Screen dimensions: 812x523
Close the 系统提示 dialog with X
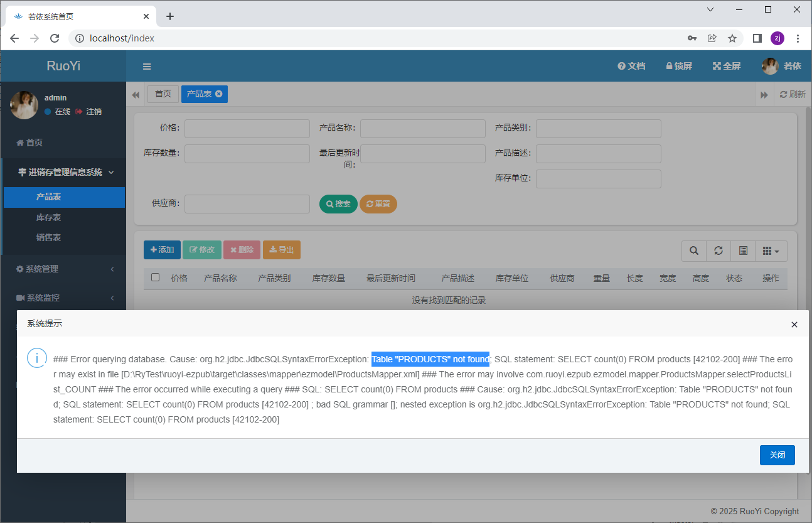click(794, 325)
